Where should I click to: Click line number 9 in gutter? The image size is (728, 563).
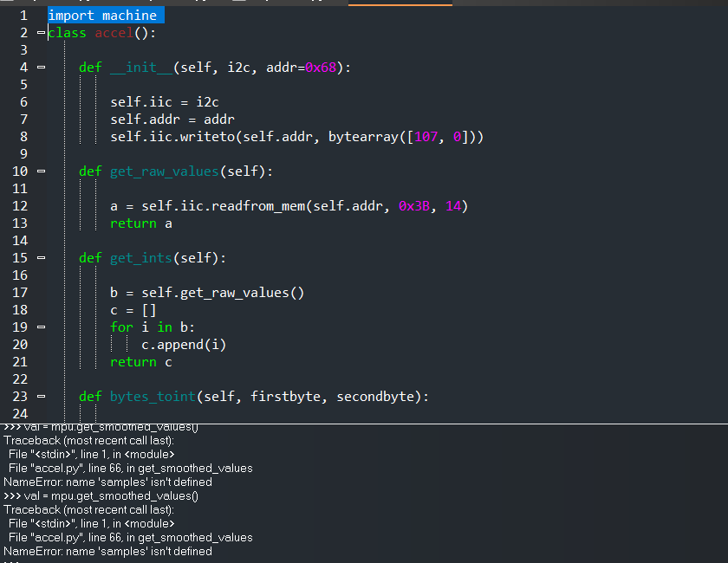click(23, 154)
